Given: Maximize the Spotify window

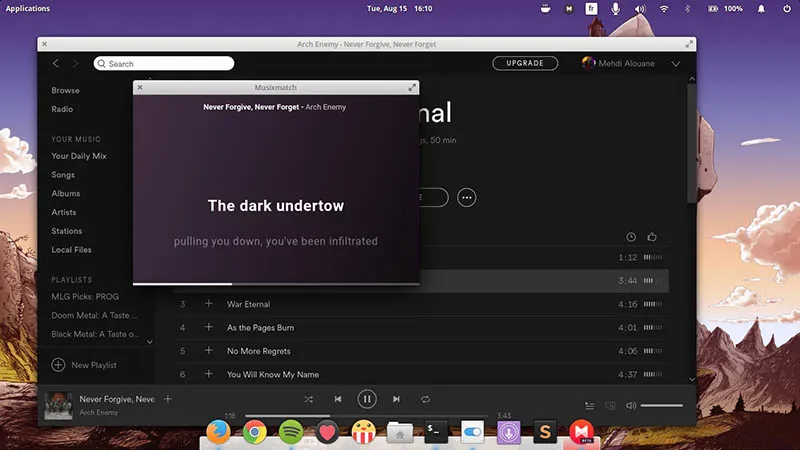Looking at the screenshot, I should (x=689, y=44).
